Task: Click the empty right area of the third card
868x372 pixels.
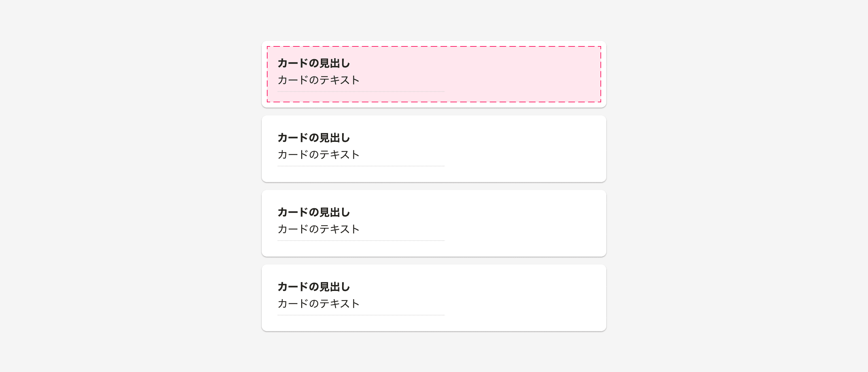Action: coord(539,223)
